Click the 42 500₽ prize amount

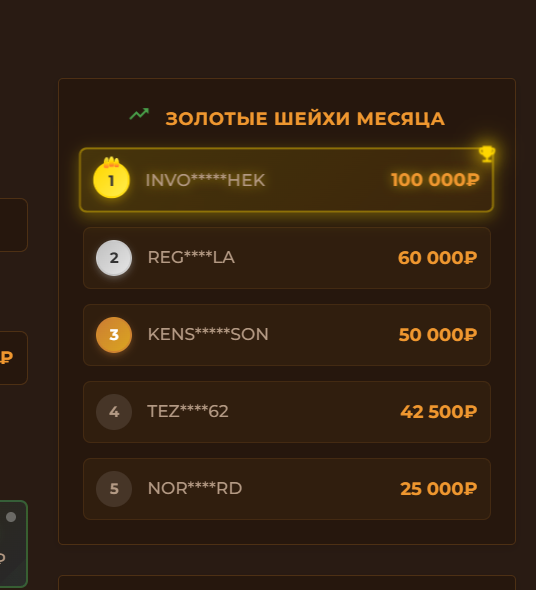click(439, 412)
